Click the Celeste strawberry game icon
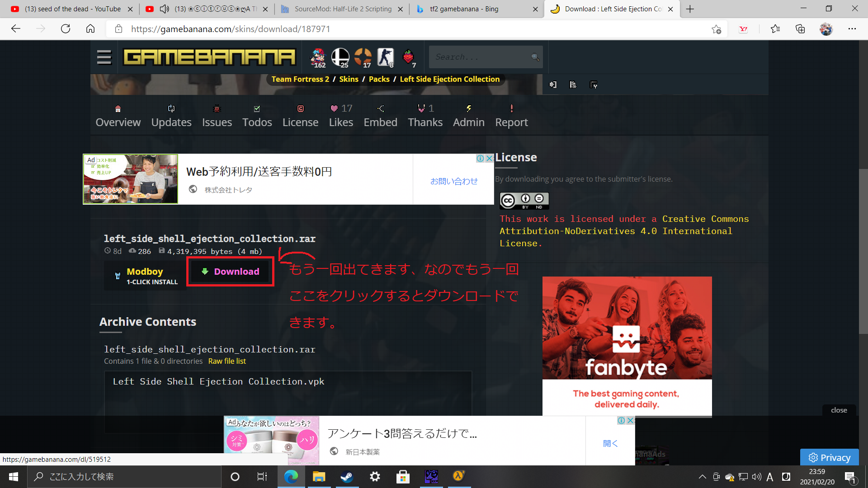 coord(408,57)
